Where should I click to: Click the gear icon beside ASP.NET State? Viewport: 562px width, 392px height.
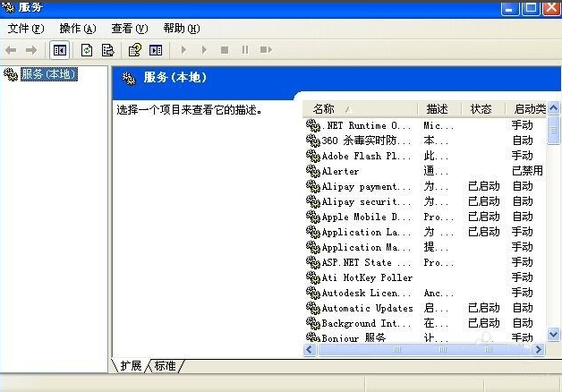click(313, 262)
